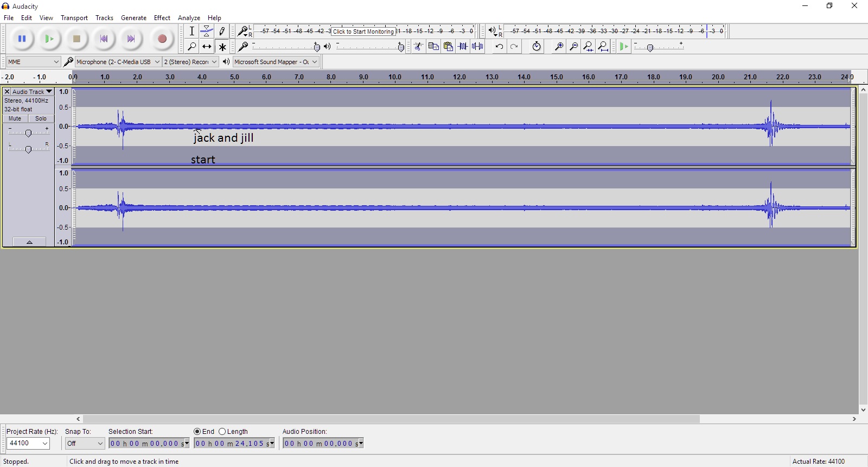Image resolution: width=868 pixels, height=467 pixels.
Task: Click the Undo arrow icon
Action: coord(499,47)
